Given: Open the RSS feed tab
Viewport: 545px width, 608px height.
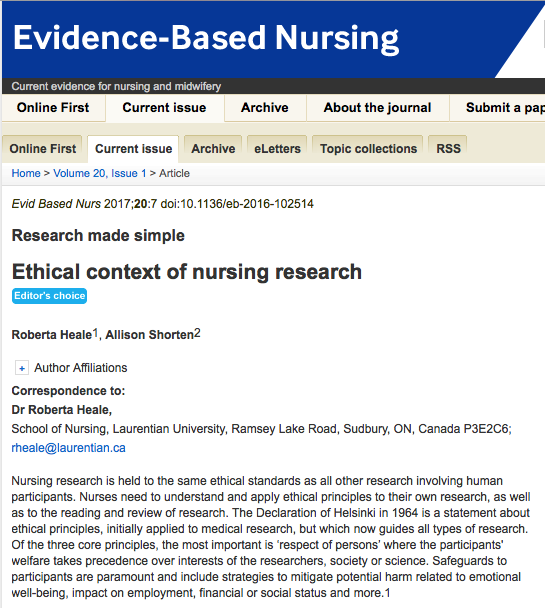Looking at the screenshot, I should pyautogui.click(x=448, y=149).
